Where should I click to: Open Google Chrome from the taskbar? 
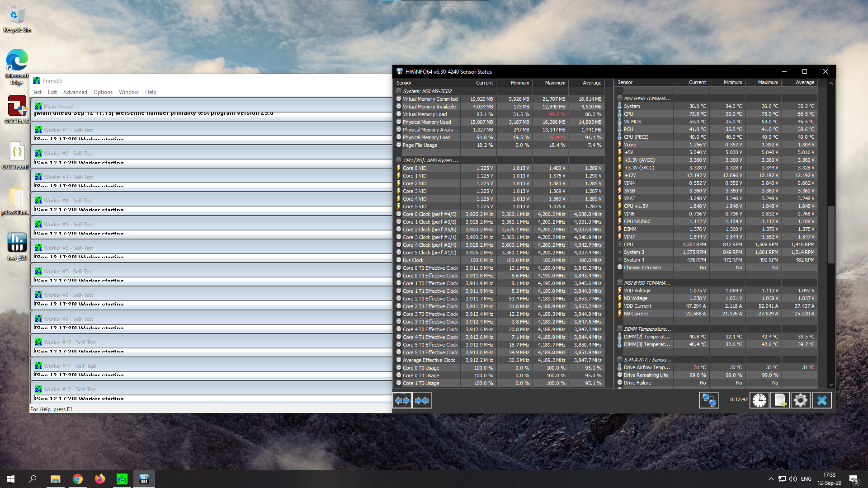(78, 479)
